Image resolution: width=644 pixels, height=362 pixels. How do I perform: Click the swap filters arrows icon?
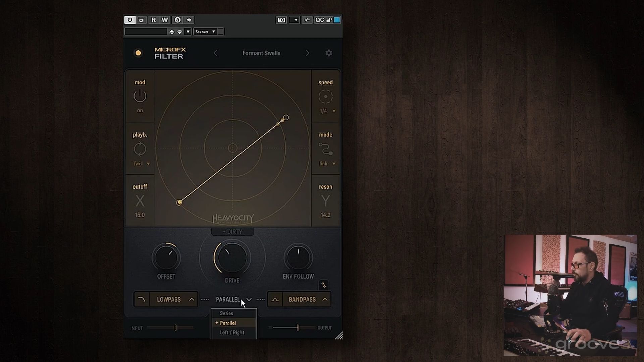324,285
